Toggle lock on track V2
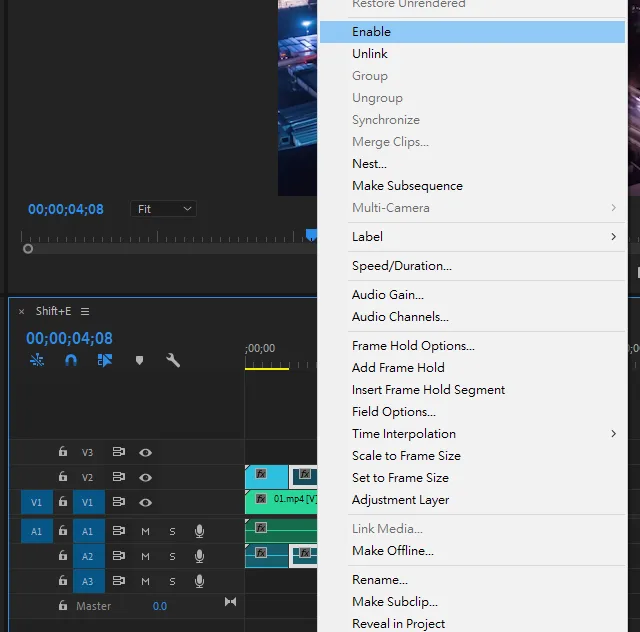The height and width of the screenshot is (632, 640). click(62, 476)
